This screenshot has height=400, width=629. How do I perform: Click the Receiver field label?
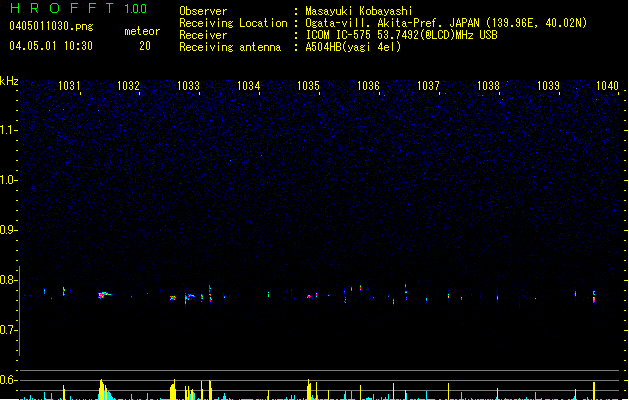click(x=203, y=35)
